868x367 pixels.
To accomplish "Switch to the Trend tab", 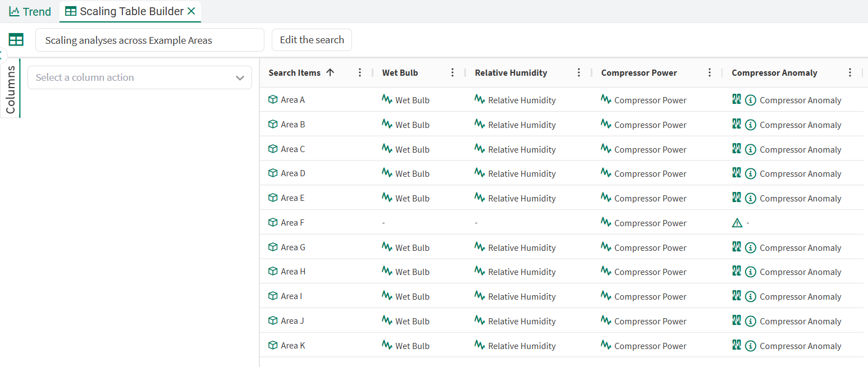I will [30, 11].
